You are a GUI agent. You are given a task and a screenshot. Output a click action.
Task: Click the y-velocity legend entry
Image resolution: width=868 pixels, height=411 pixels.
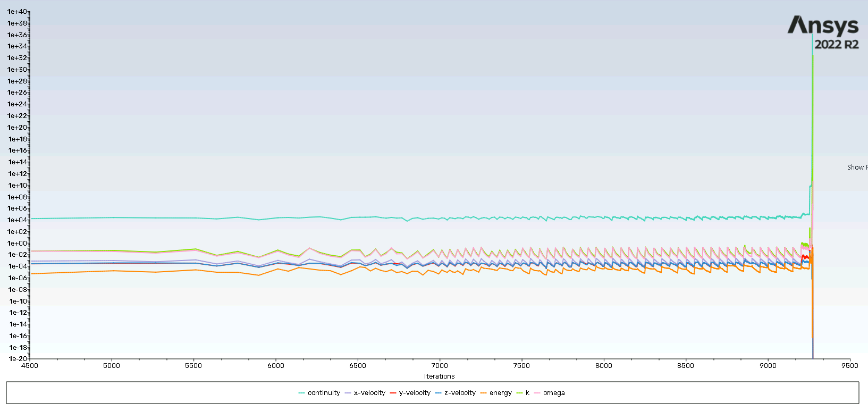[x=410, y=393]
